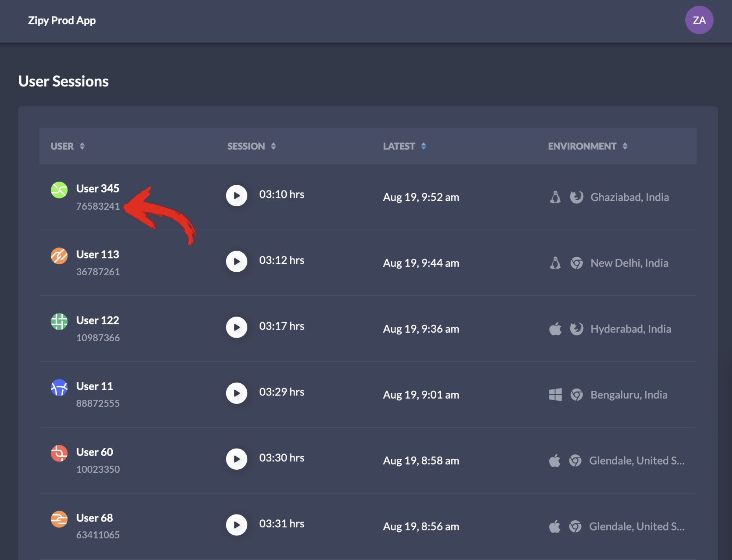Open User 345 name link

pos(98,188)
